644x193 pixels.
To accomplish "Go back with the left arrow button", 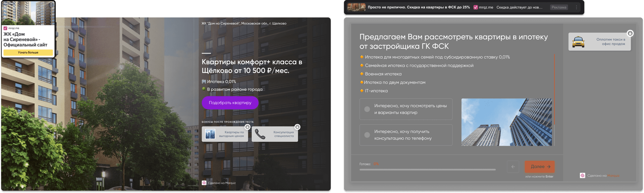I will (x=513, y=167).
